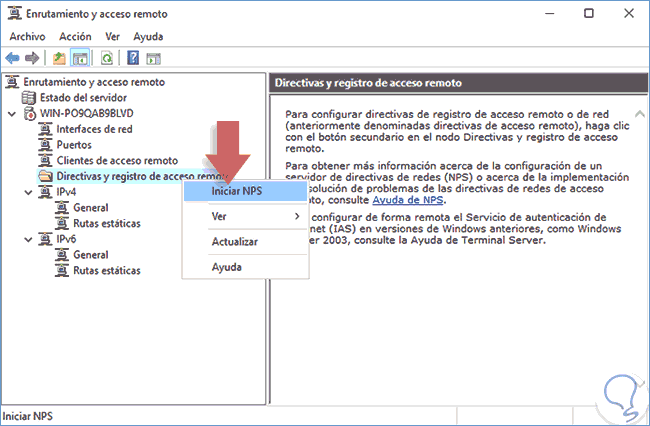The height and width of the screenshot is (426, 650).
Task: Click the Rutas estáticas icon under IPv6
Action: [62, 271]
